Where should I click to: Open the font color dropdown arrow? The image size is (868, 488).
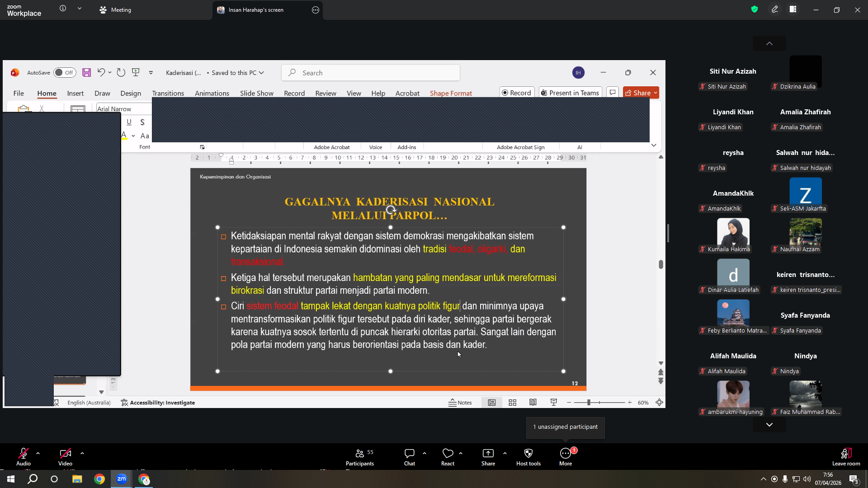point(133,136)
